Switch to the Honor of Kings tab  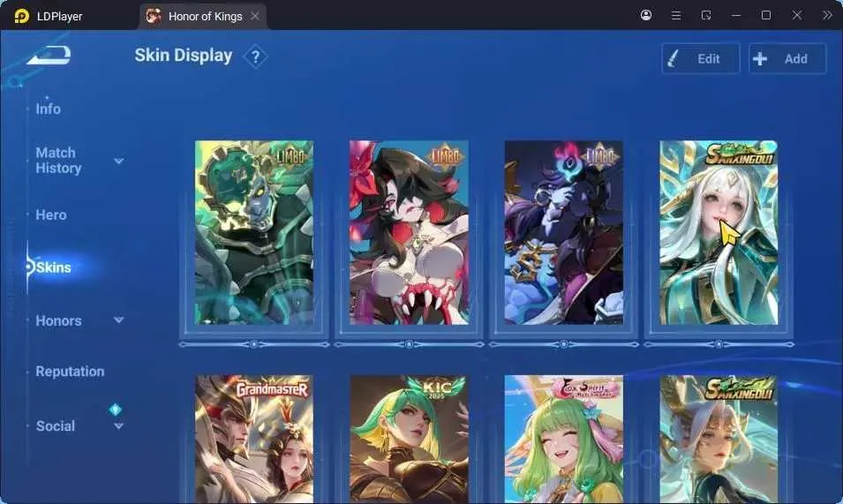[203, 16]
